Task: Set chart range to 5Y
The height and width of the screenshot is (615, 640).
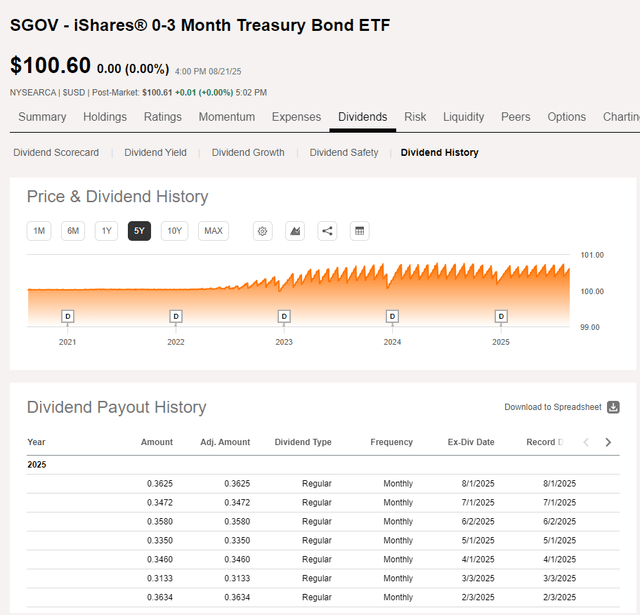Action: (x=139, y=231)
